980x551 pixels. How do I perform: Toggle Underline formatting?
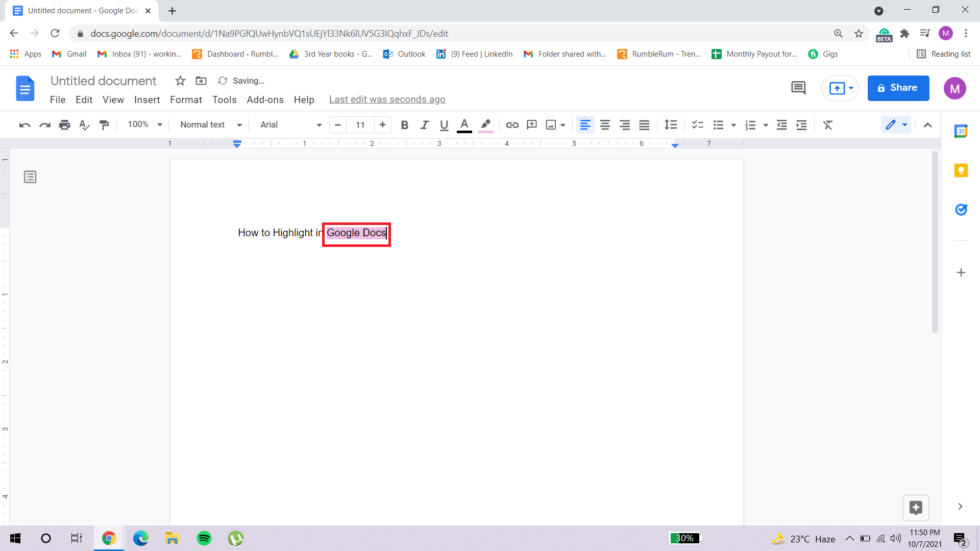pyautogui.click(x=444, y=125)
